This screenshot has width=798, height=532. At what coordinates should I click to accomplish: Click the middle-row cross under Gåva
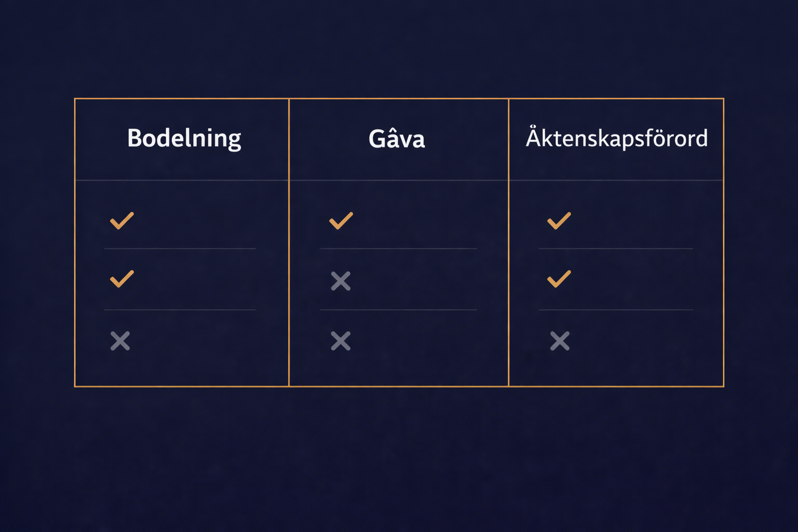point(341,281)
